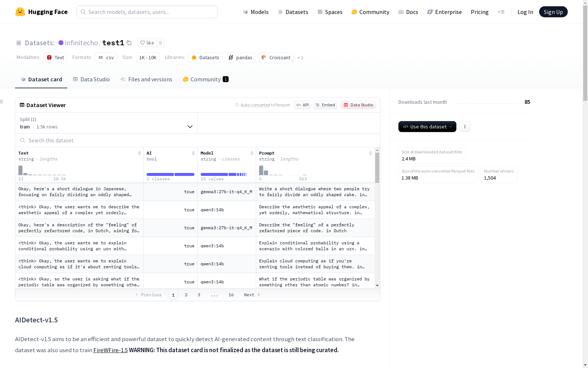Open the API button in Dataset Viewer

(x=302, y=105)
